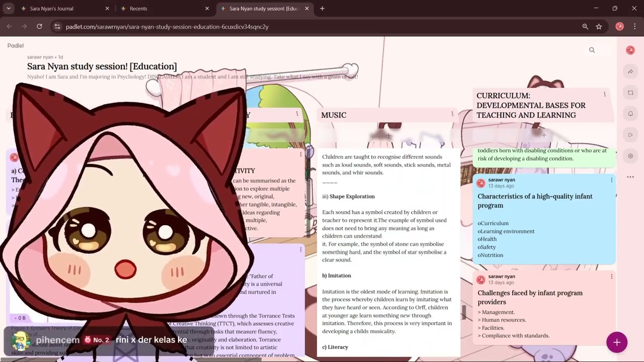This screenshot has width=644, height=362.
Task: Click the Padlet logo
Action: click(16, 45)
